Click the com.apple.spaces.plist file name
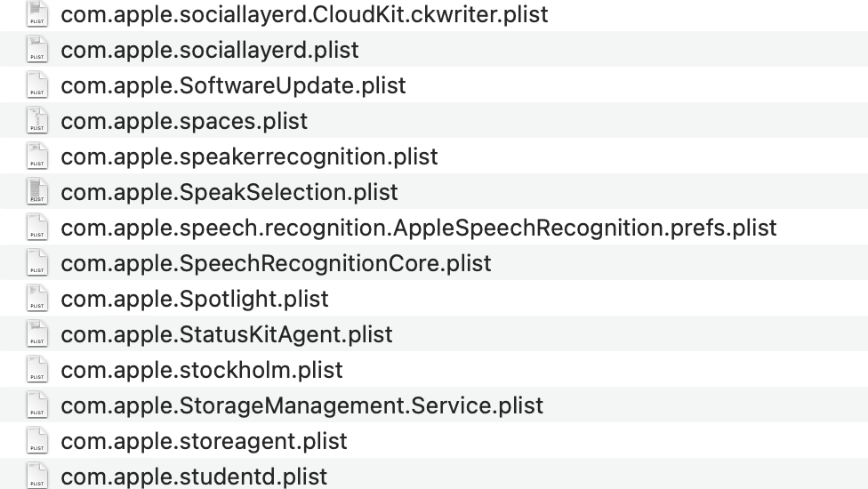Image resolution: width=868 pixels, height=489 pixels. point(184,122)
